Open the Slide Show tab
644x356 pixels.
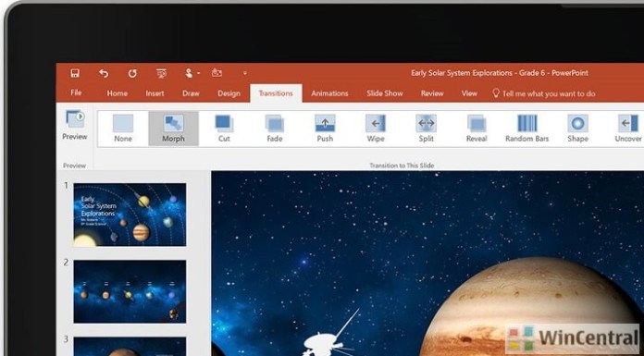pos(384,93)
